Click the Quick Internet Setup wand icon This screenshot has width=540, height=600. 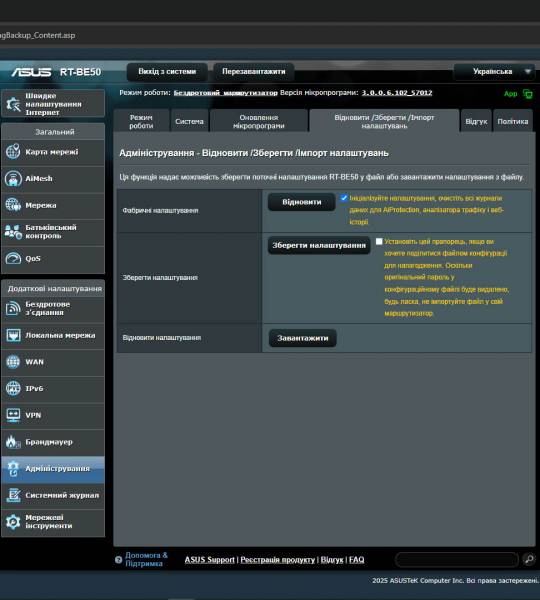(13, 104)
